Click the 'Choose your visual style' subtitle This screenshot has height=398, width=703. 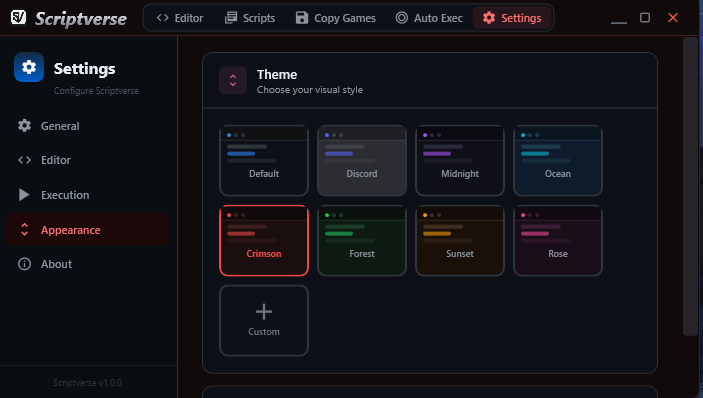coord(309,90)
